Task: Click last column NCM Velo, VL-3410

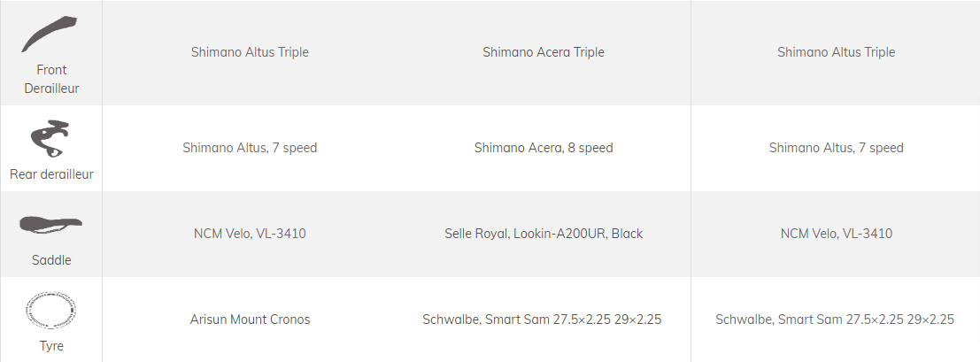Action: [837, 234]
